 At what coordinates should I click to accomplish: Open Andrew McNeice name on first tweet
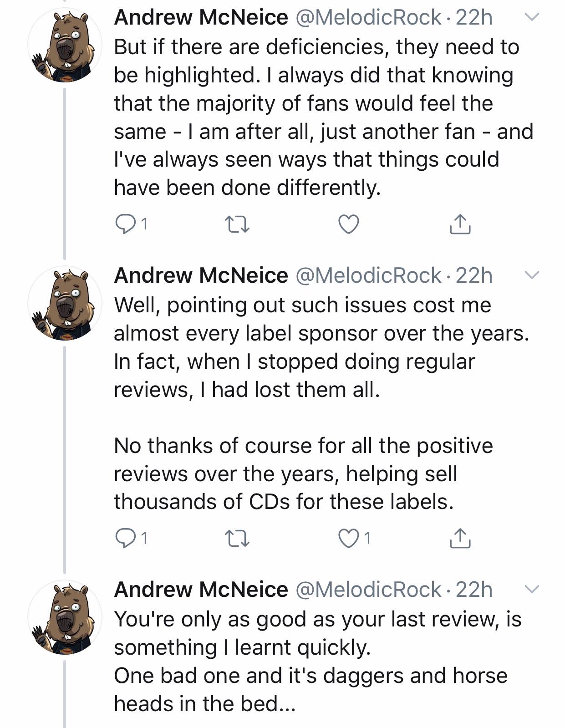tap(201, 17)
